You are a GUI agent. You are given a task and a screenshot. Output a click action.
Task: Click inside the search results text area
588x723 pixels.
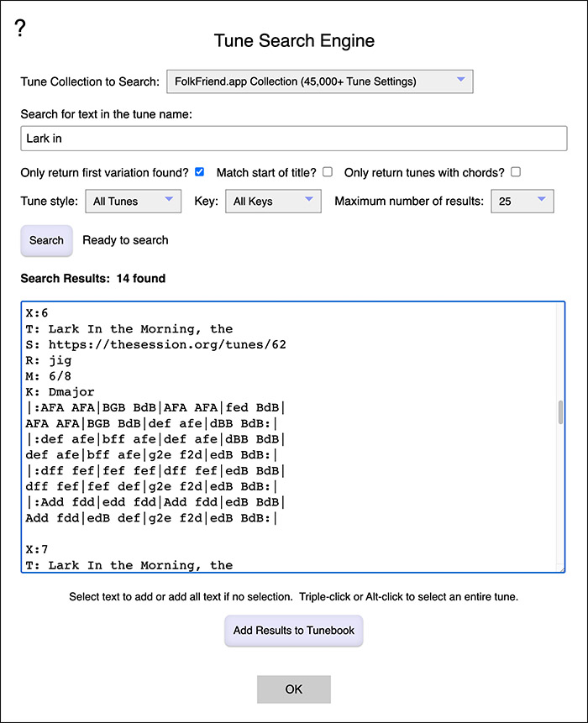click(x=291, y=437)
